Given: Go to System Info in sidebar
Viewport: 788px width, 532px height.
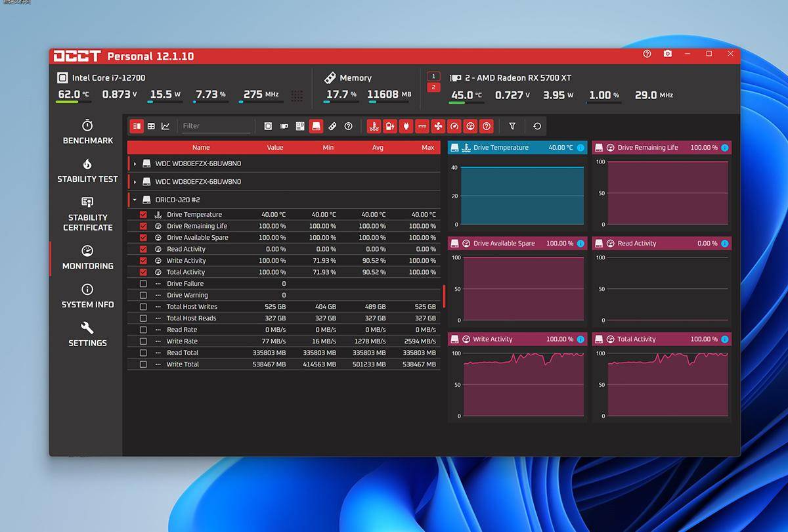Looking at the screenshot, I should point(87,296).
